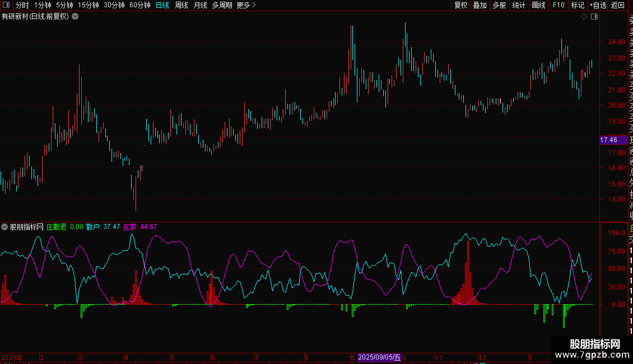Click the 24.00 price axis label
The image size is (633, 364).
pos(616,41)
